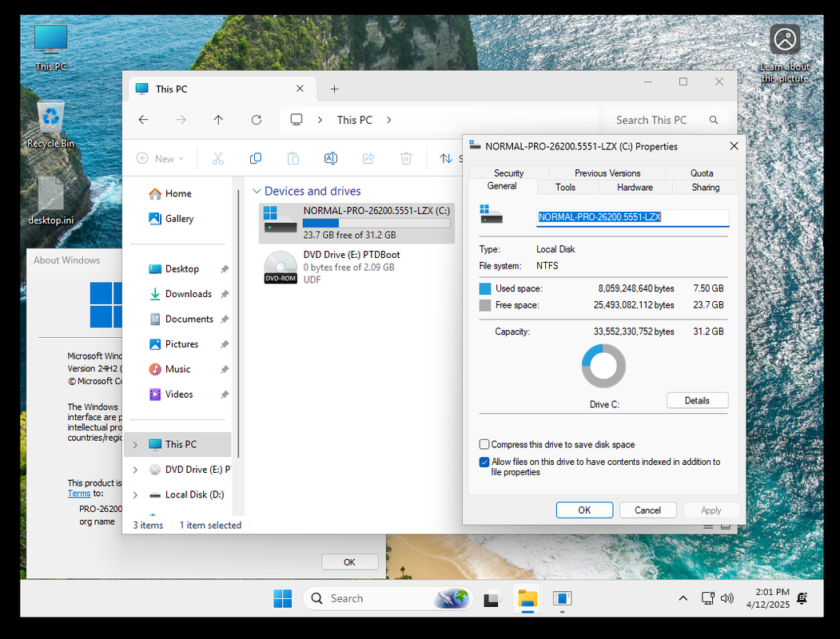
Task: Click chevron before This PC in address bar
Action: [320, 120]
